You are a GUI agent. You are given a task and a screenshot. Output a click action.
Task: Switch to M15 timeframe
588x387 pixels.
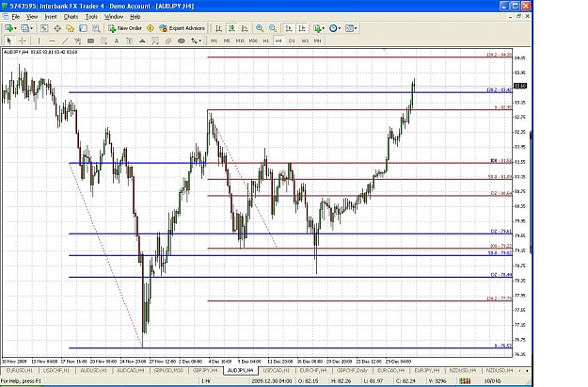tap(240, 40)
